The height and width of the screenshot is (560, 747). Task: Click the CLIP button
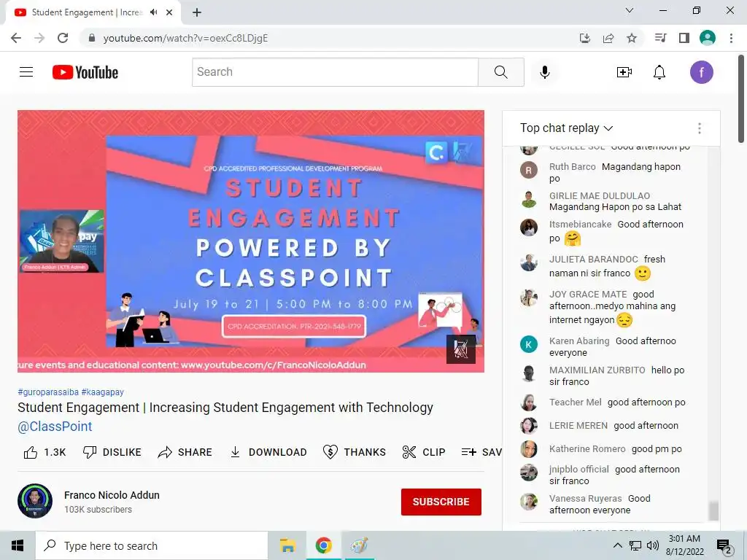point(424,452)
